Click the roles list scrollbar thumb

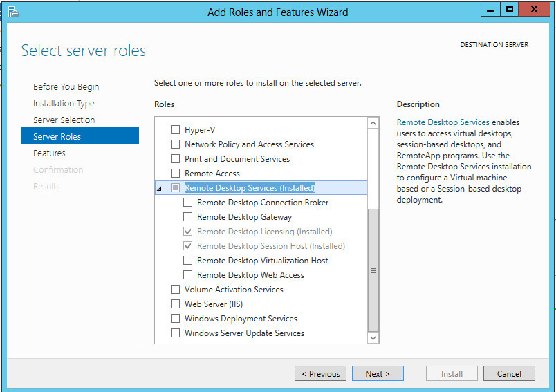click(x=373, y=270)
